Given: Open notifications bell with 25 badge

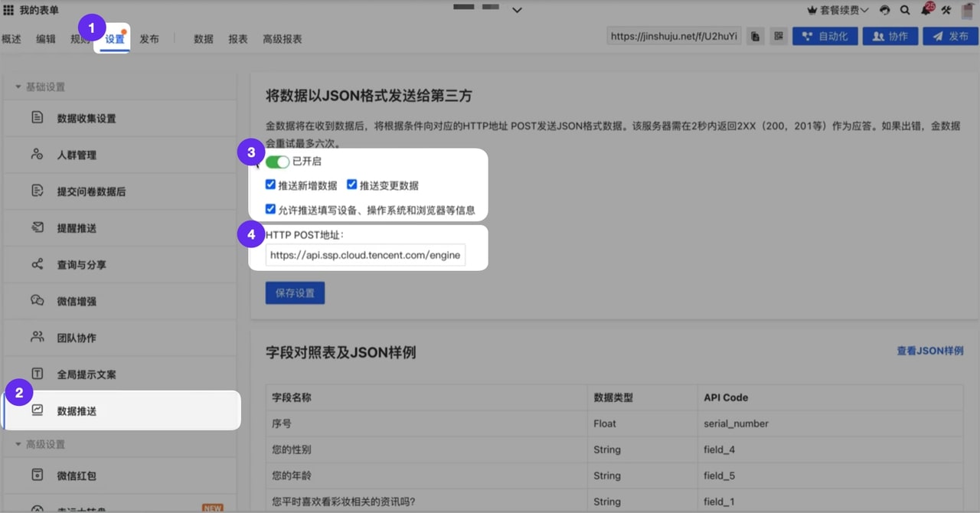Looking at the screenshot, I should click(x=926, y=11).
